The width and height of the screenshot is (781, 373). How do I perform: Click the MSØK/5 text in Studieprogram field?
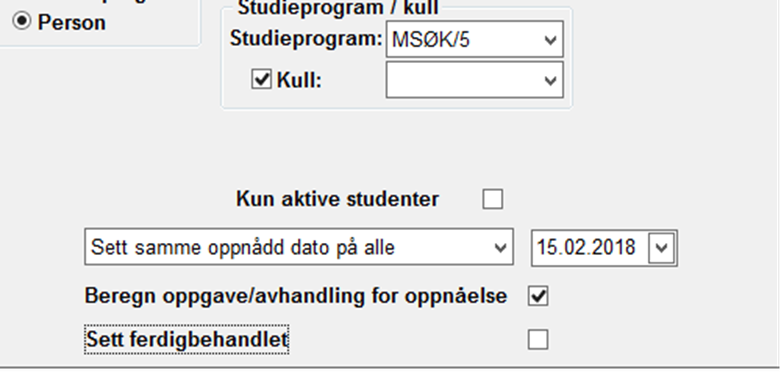tap(431, 40)
